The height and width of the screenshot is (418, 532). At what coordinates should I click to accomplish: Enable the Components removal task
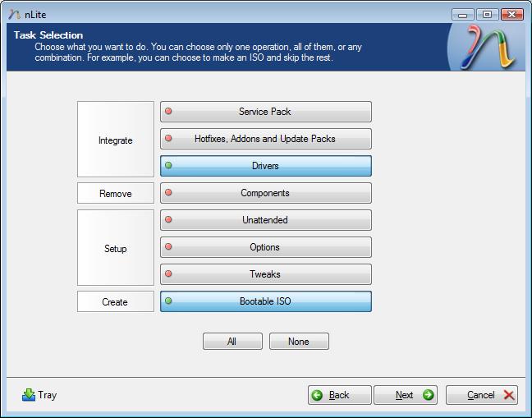(266, 193)
